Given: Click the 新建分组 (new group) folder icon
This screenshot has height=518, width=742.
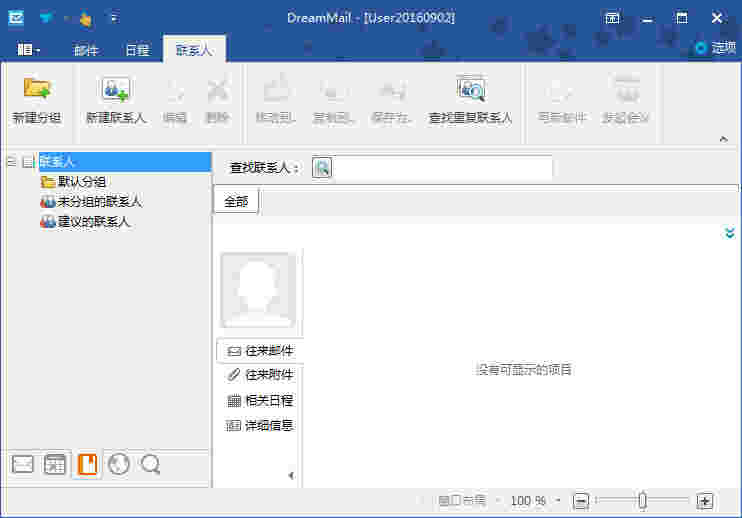Looking at the screenshot, I should [x=37, y=88].
